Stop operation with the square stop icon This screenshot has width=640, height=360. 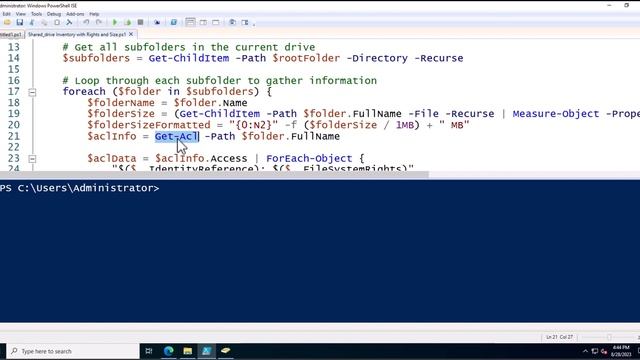click(140, 22)
